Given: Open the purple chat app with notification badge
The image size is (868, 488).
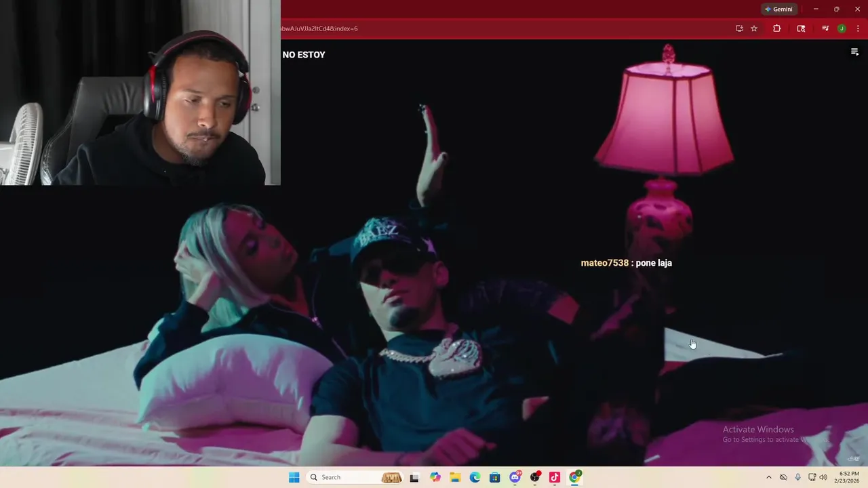Looking at the screenshot, I should pyautogui.click(x=515, y=477).
